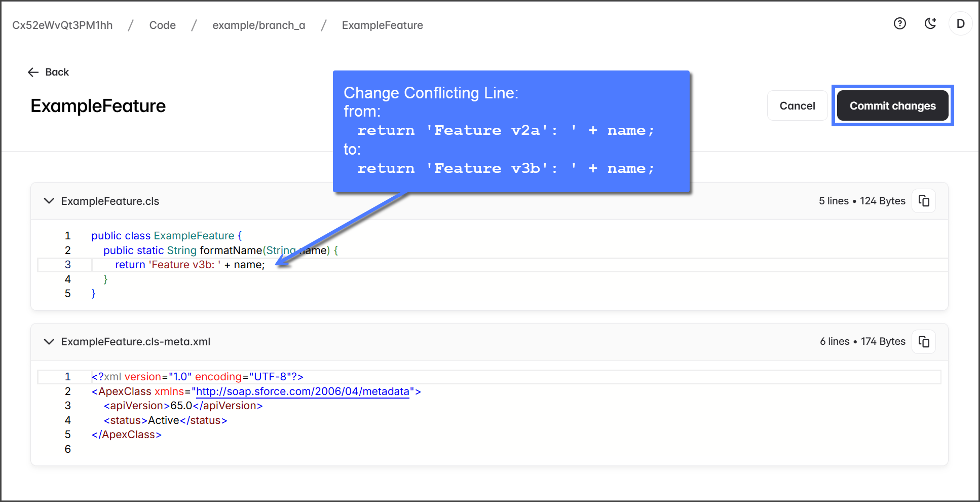The image size is (980, 502).
Task: Click the apiVersion 65.0 line
Action: click(183, 406)
